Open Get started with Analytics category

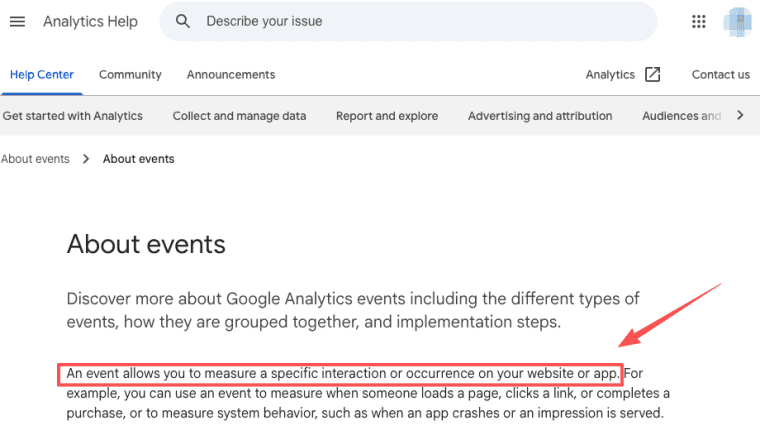click(73, 116)
